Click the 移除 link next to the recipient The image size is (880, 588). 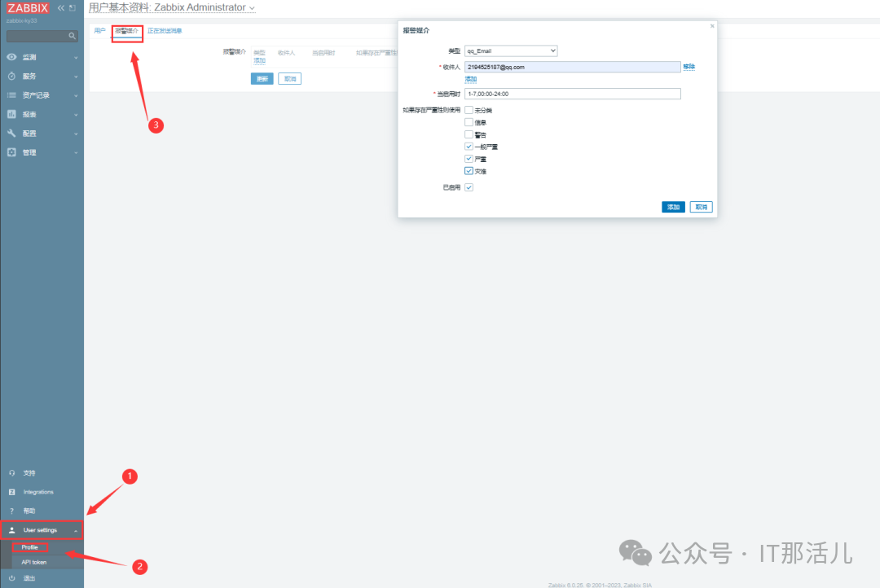point(689,67)
